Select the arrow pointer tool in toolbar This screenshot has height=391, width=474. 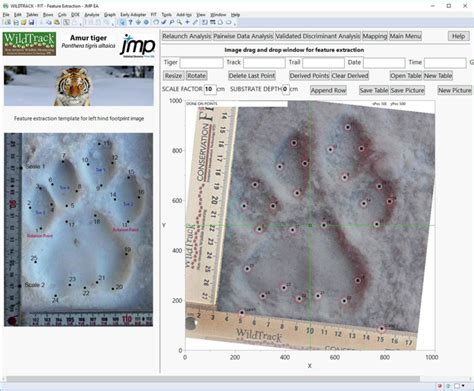tap(123, 22)
